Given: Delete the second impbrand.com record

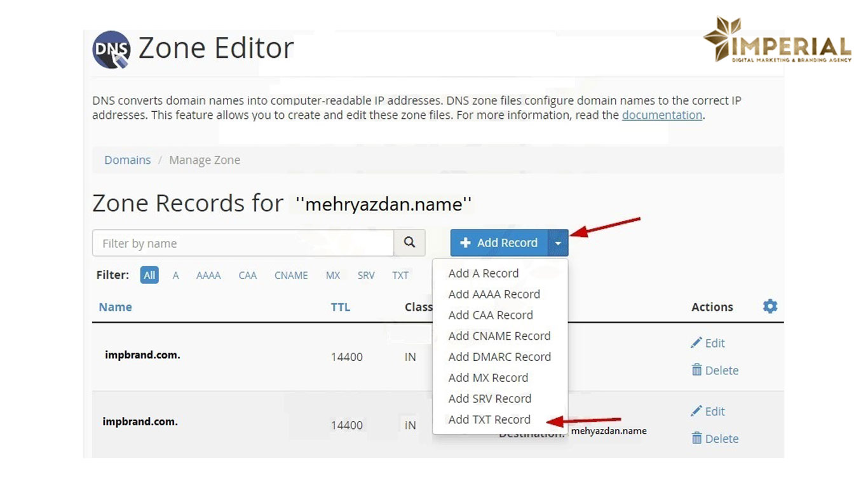Looking at the screenshot, I should click(x=715, y=438).
